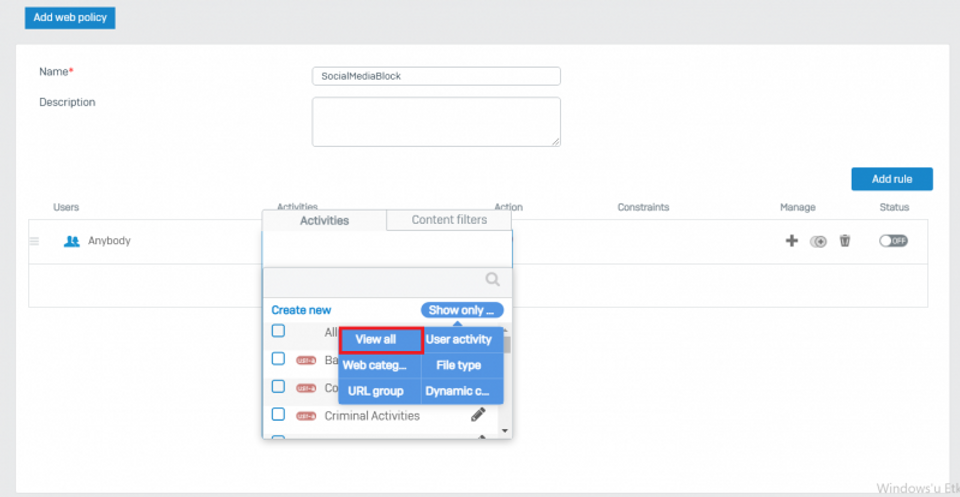Open the Show only filter dropdown

click(461, 310)
